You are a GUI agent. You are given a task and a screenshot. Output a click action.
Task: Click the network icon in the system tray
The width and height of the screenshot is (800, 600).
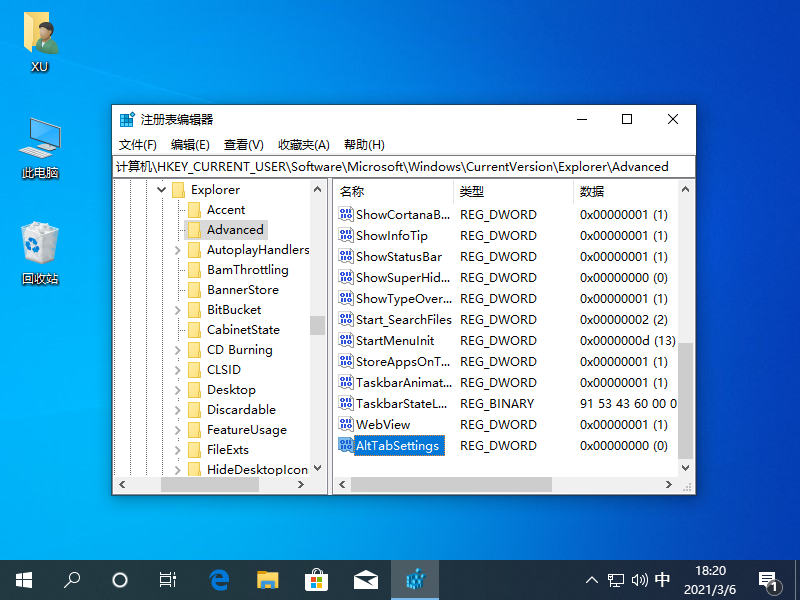tap(614, 579)
